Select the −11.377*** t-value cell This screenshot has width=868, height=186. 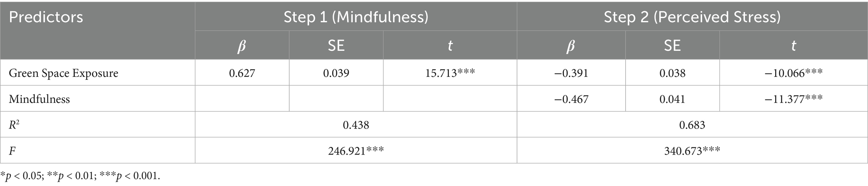pyautogui.click(x=793, y=99)
